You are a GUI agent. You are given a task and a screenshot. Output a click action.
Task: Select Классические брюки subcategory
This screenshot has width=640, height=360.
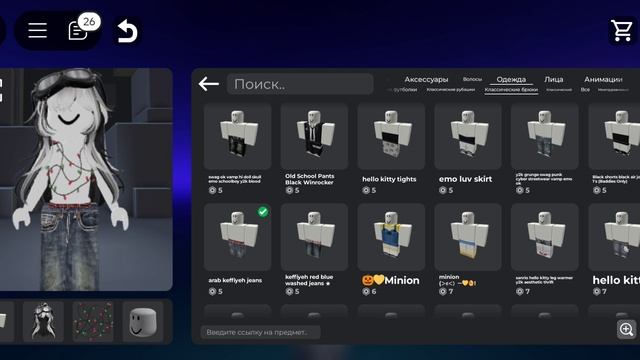(x=511, y=90)
